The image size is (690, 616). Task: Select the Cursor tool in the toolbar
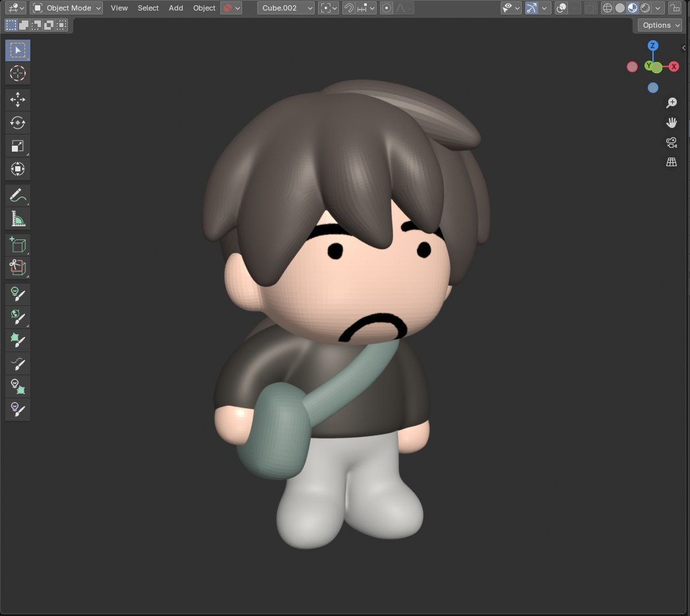click(18, 74)
